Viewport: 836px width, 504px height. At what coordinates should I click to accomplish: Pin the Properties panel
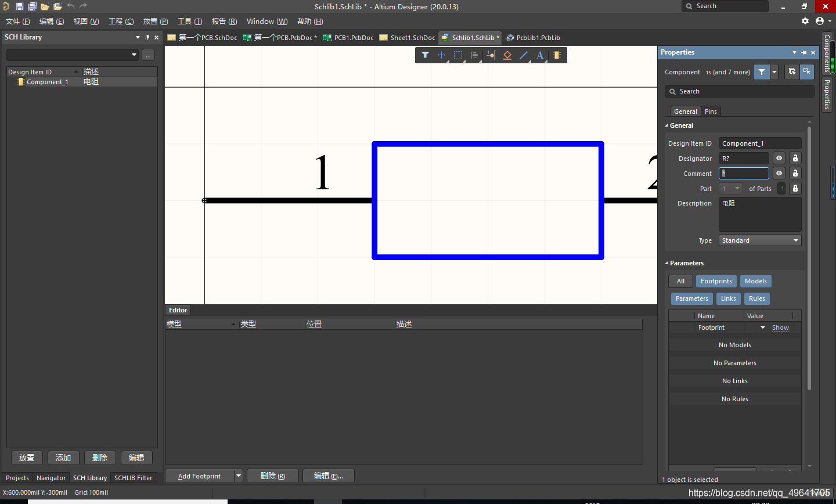click(x=804, y=52)
